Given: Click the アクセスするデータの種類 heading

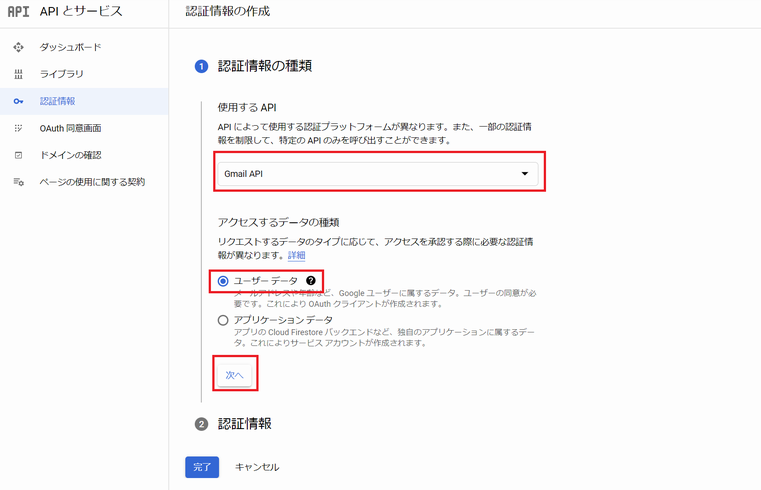Looking at the screenshot, I should 278,222.
